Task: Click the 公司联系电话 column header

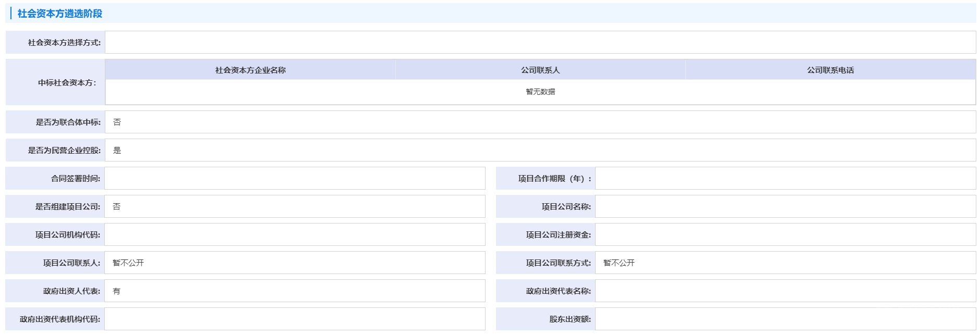Action: [830, 70]
